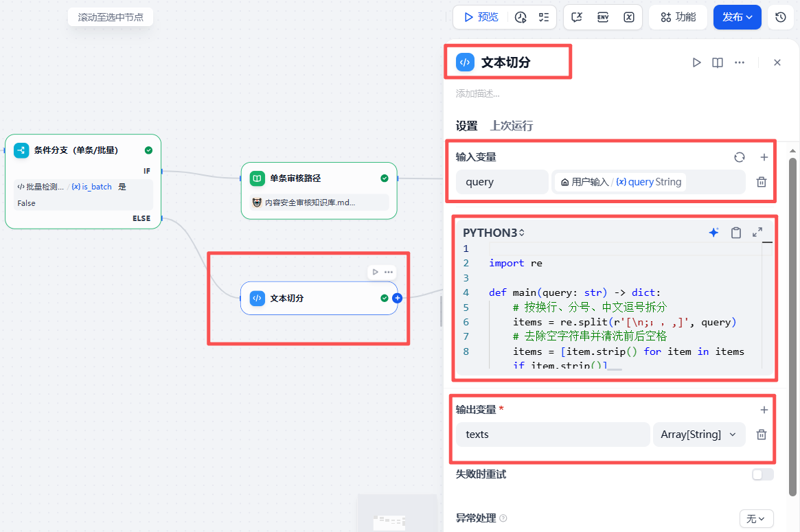Expand code editor to fullscreen
The width and height of the screenshot is (800, 532).
tap(757, 233)
